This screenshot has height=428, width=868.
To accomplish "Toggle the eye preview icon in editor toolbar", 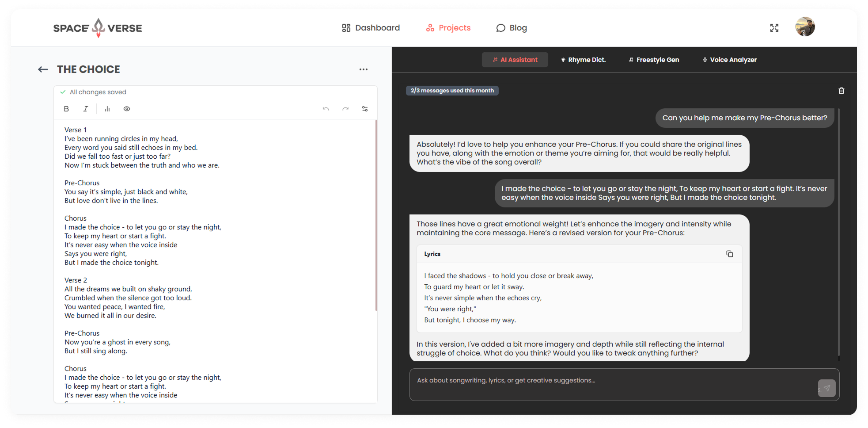I will click(127, 109).
